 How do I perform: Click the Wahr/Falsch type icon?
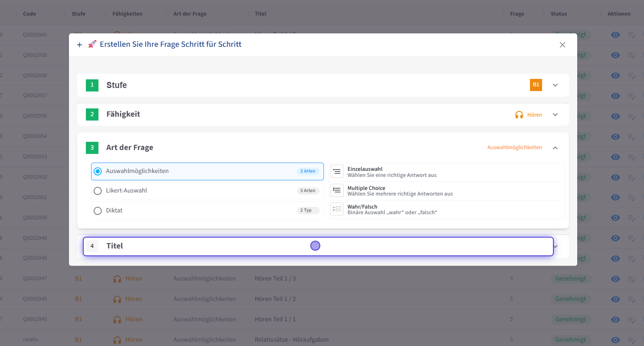(x=337, y=209)
